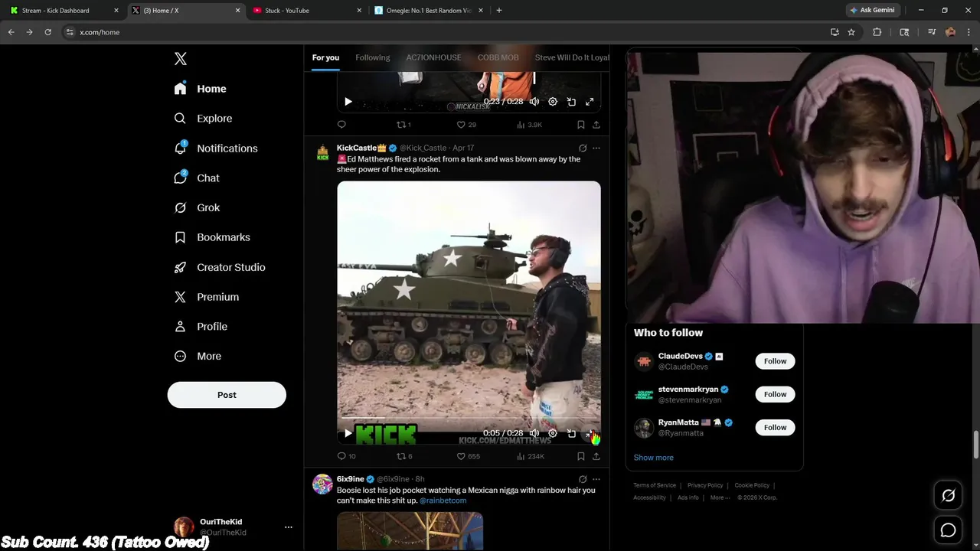Go to Profile in the sidebar

click(x=201, y=327)
